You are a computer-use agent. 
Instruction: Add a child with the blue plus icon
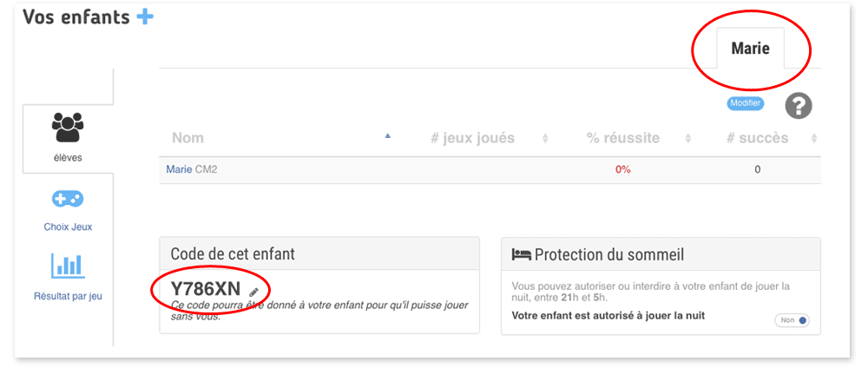coord(145,17)
